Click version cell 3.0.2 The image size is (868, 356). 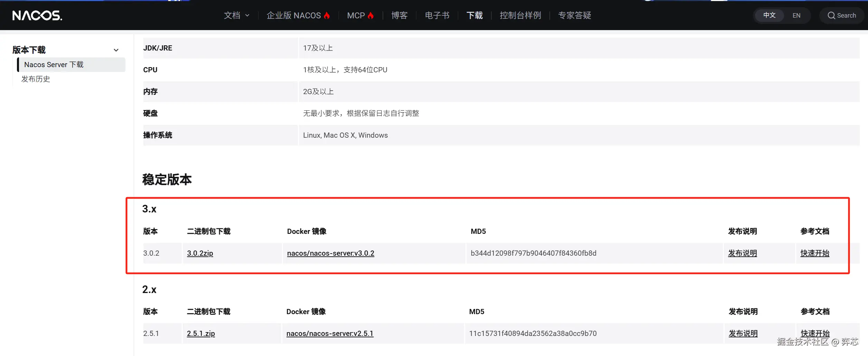pyautogui.click(x=151, y=253)
